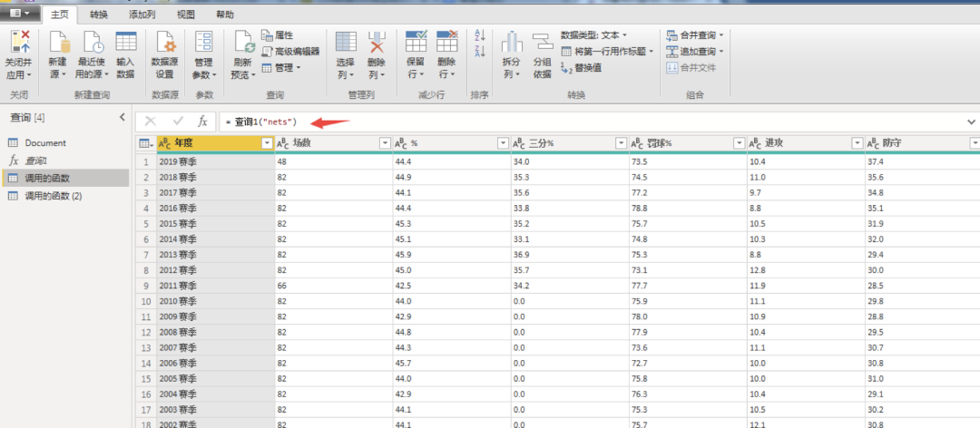
Task: Open query Properties (属性)
Action: point(277,35)
